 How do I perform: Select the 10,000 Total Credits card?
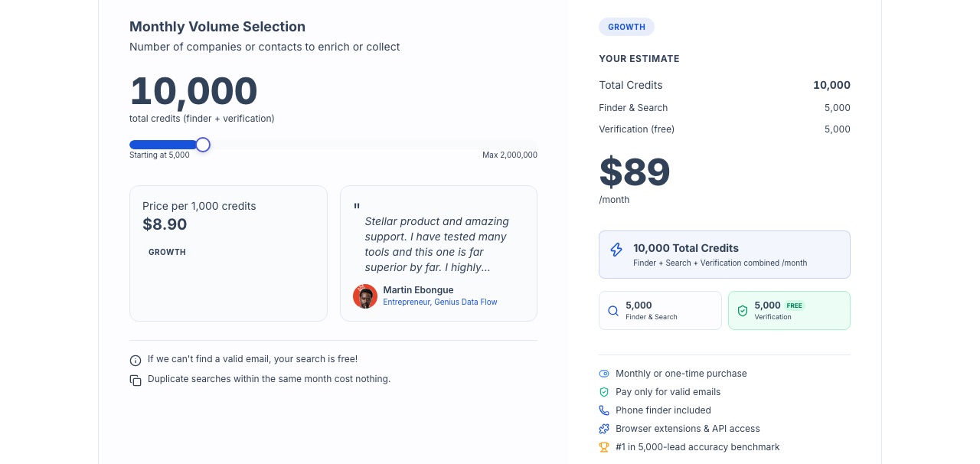724,255
